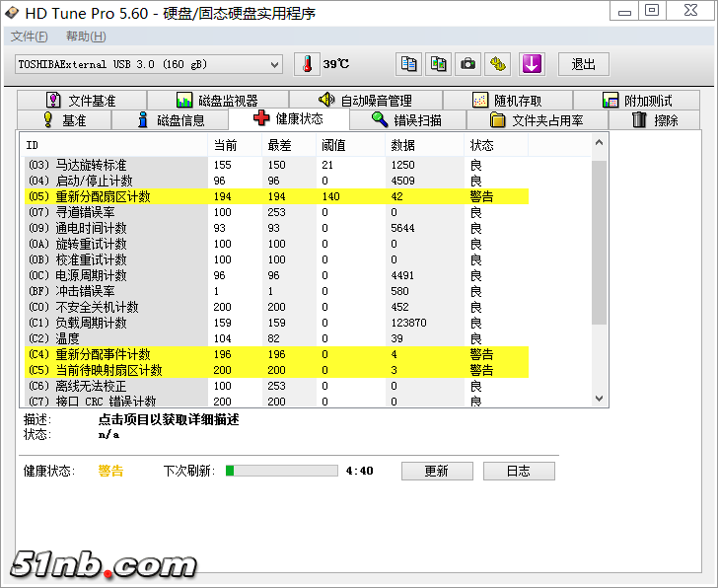
Task: Click the 状态 column header
Action: pos(496,145)
